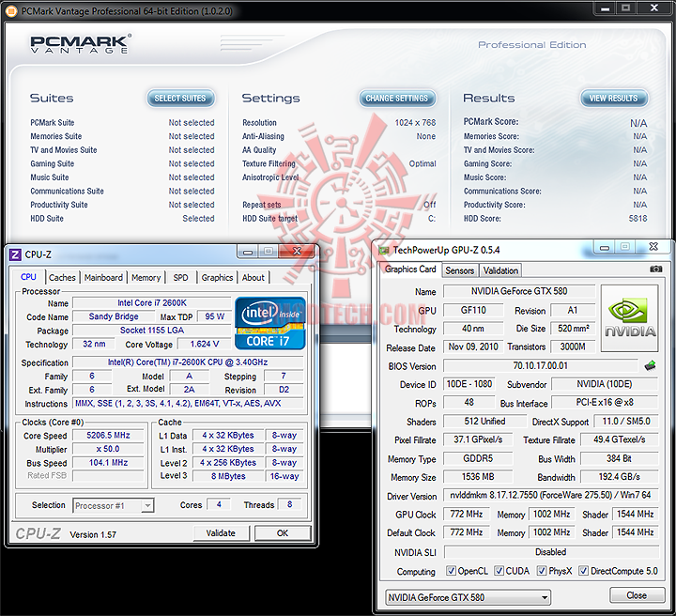Click the GPU Name field in GPU-Z
The height and width of the screenshot is (616, 676).
pyautogui.click(x=519, y=291)
